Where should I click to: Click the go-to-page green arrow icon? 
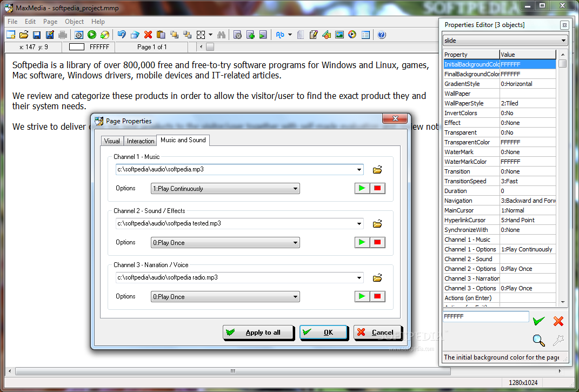tap(263, 35)
